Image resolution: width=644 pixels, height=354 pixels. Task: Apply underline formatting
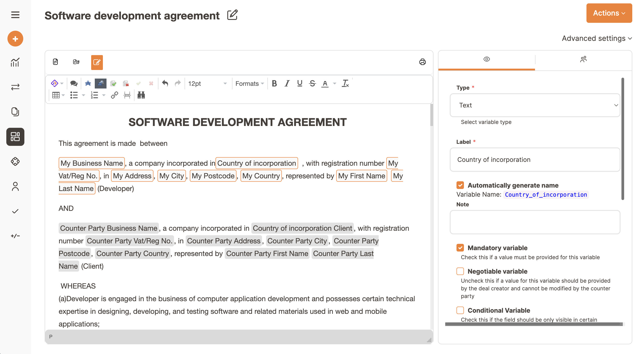(300, 83)
